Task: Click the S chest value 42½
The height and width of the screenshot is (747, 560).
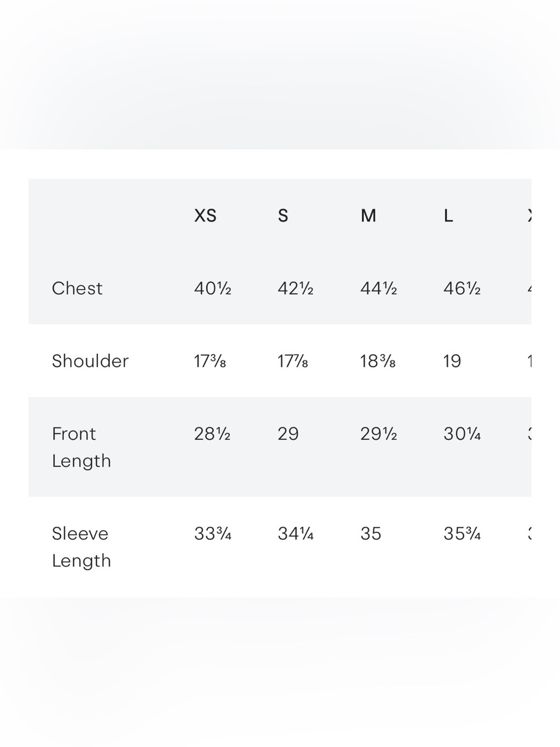Action: tap(296, 289)
